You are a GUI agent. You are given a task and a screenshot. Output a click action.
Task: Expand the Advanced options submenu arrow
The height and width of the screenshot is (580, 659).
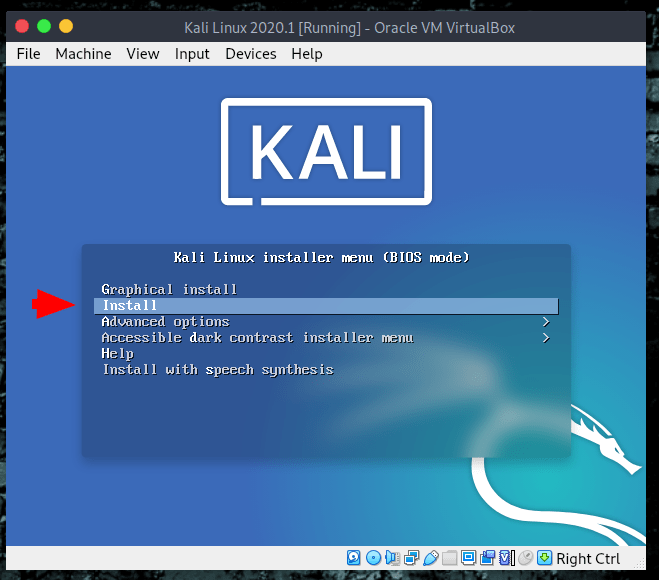[546, 322]
